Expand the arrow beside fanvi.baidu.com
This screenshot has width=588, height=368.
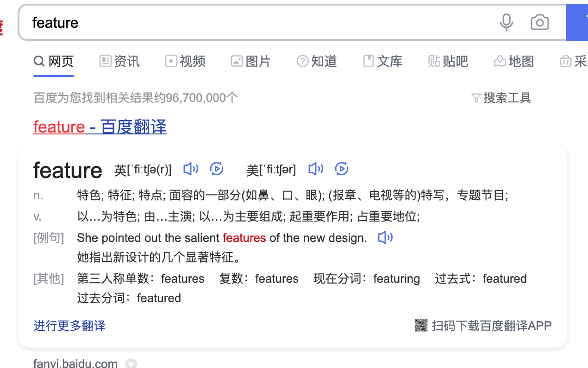[131, 364]
